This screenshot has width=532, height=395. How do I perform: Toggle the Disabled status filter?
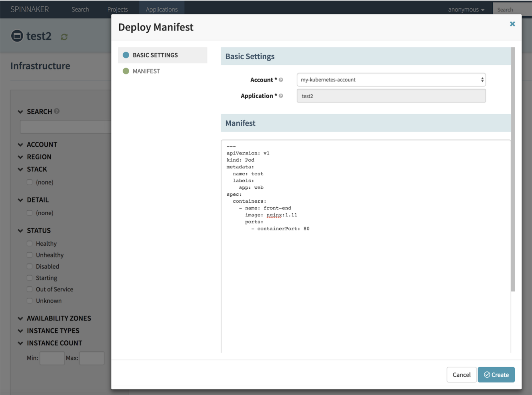tap(30, 266)
